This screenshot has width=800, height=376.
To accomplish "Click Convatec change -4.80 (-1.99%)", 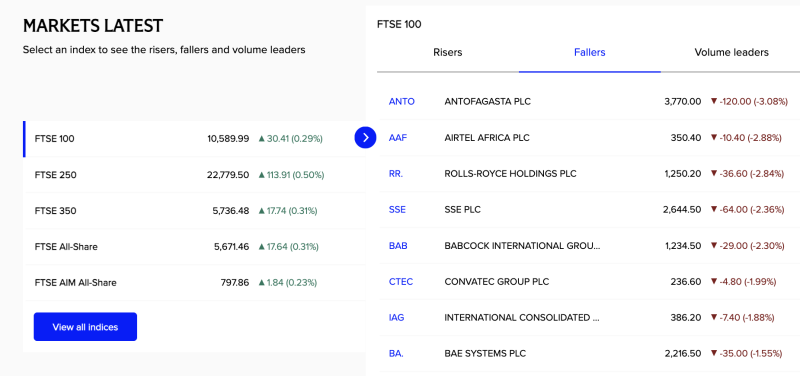I will [x=743, y=282].
